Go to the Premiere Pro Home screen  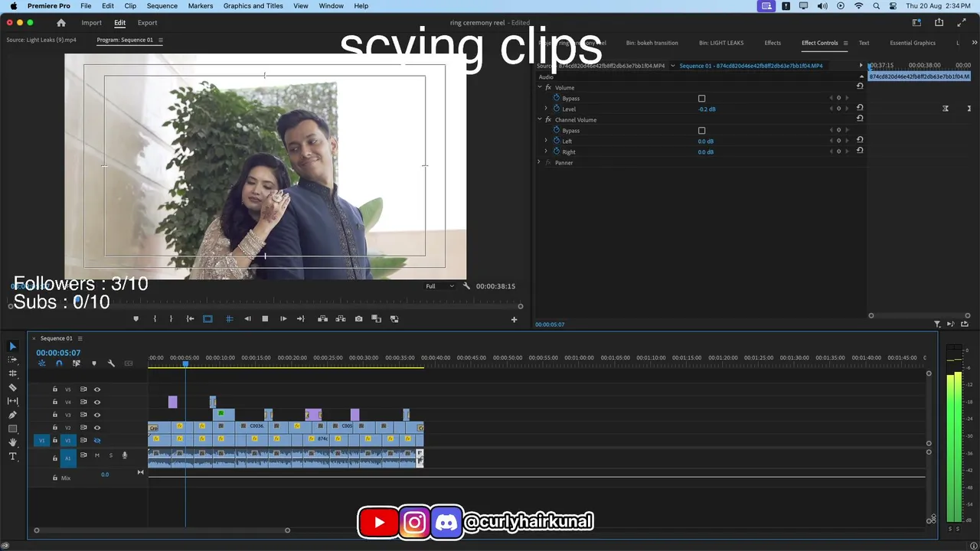[x=61, y=23]
